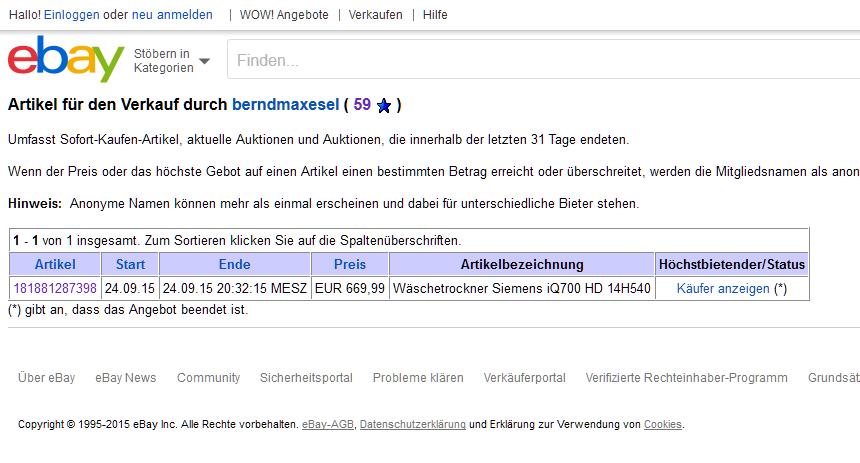
Task: Focus the Finden search field
Action: [543, 60]
